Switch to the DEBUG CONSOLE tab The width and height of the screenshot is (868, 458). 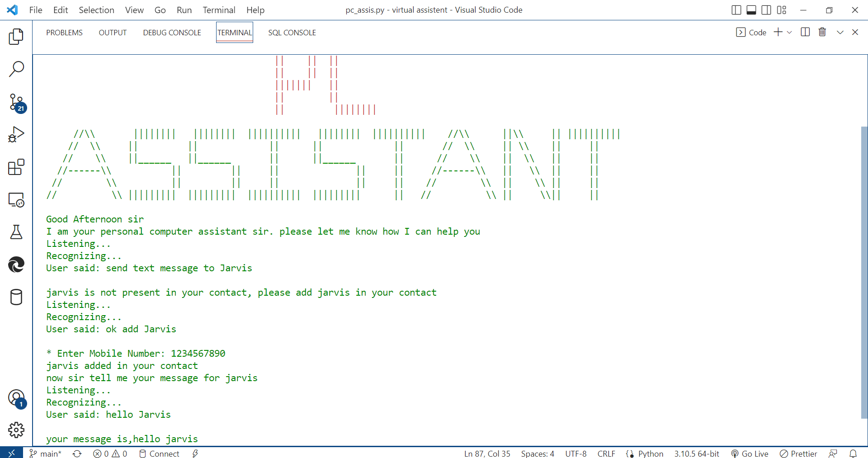pyautogui.click(x=172, y=33)
